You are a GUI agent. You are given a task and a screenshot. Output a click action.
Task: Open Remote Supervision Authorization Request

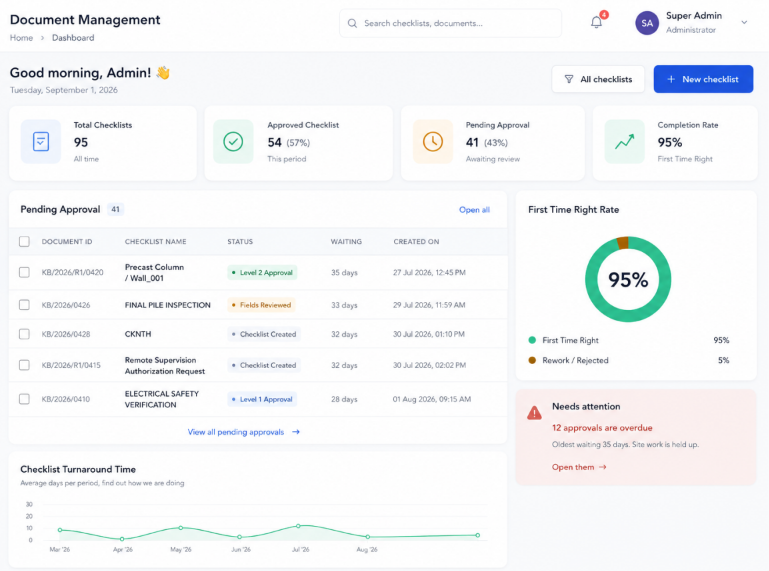[165, 365]
